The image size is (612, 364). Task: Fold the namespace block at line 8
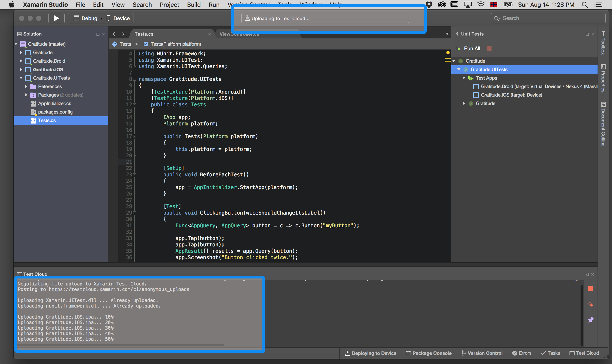(x=134, y=79)
